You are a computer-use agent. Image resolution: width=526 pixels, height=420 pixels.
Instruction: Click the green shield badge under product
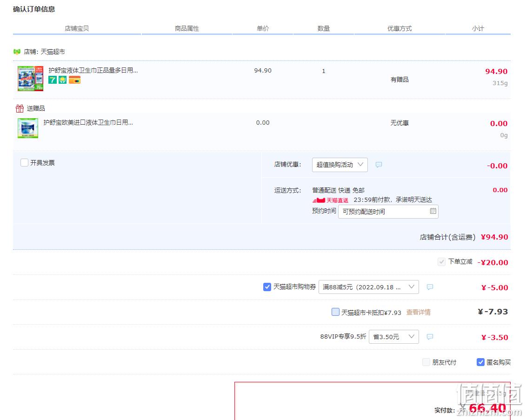click(x=63, y=80)
